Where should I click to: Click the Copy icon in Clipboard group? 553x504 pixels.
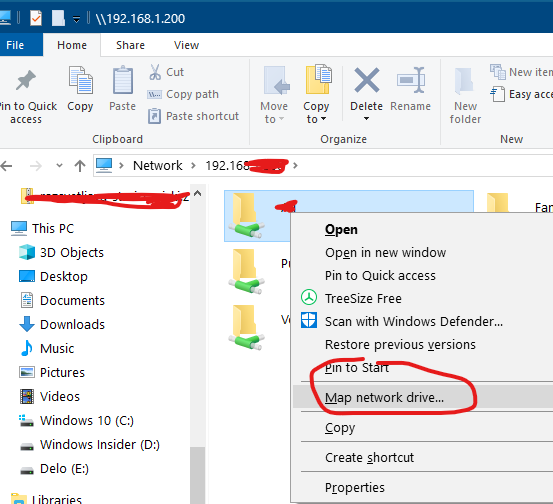tap(80, 80)
